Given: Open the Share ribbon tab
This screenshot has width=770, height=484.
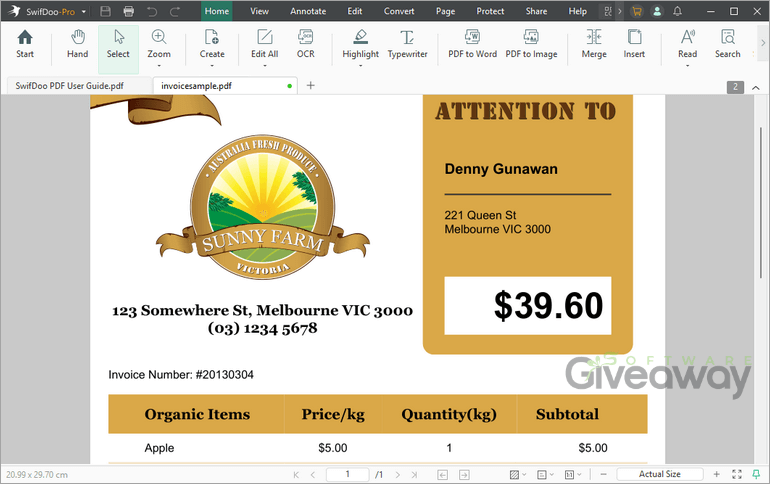Looking at the screenshot, I should [536, 11].
